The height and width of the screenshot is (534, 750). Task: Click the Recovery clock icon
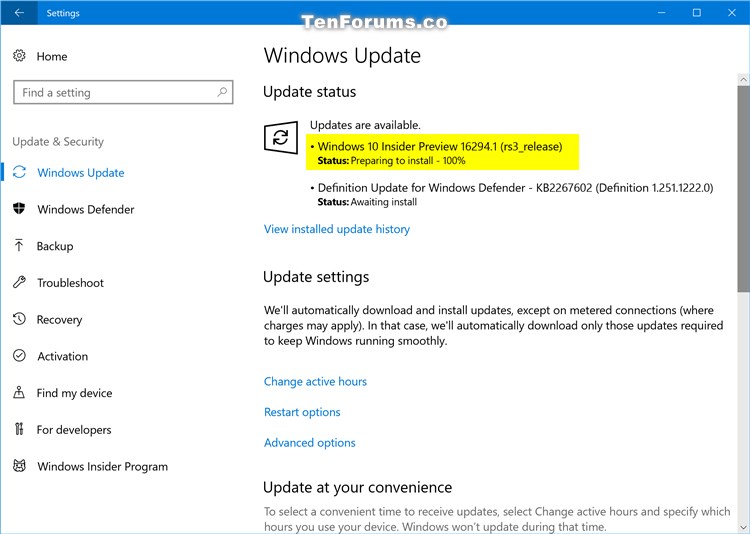click(19, 319)
